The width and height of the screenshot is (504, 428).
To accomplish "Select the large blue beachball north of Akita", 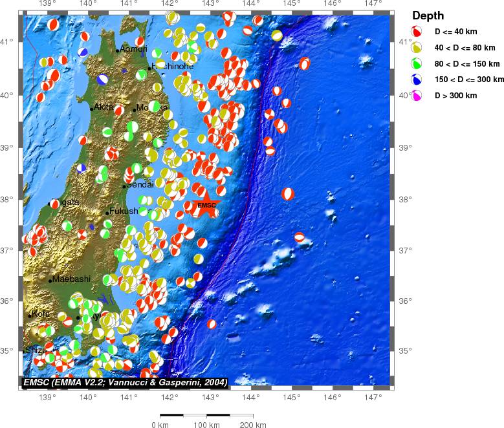I will 103,80.
